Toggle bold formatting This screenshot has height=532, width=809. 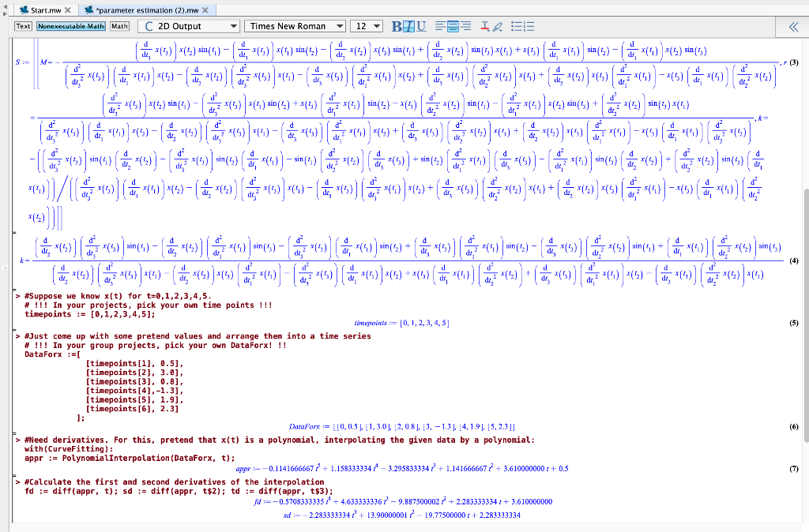[x=397, y=28]
